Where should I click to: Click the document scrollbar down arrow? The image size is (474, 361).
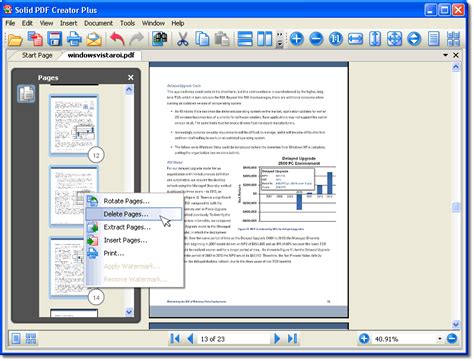click(456, 324)
